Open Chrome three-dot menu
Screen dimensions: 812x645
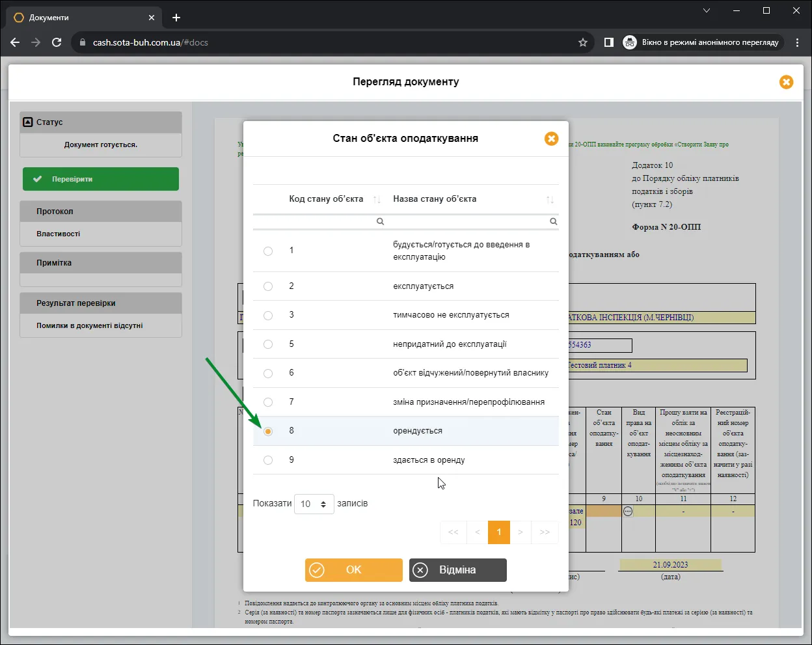797,42
